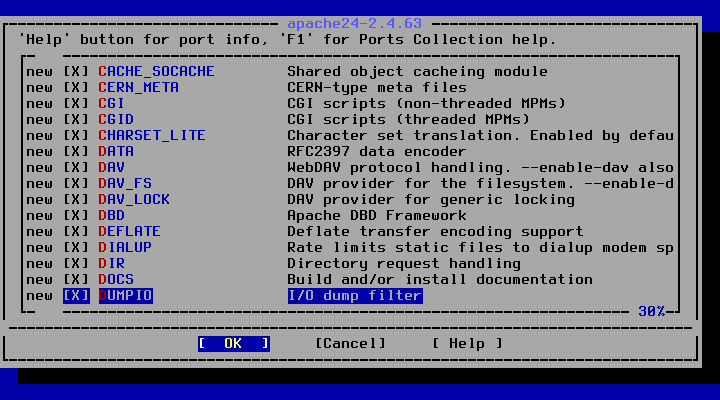Toggle the DOCS checkbox
The height and width of the screenshot is (400, 720).
pos(76,280)
